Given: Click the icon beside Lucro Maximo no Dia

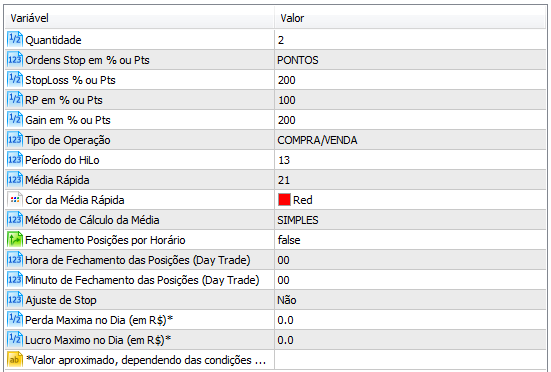Looking at the screenshot, I should [15, 340].
